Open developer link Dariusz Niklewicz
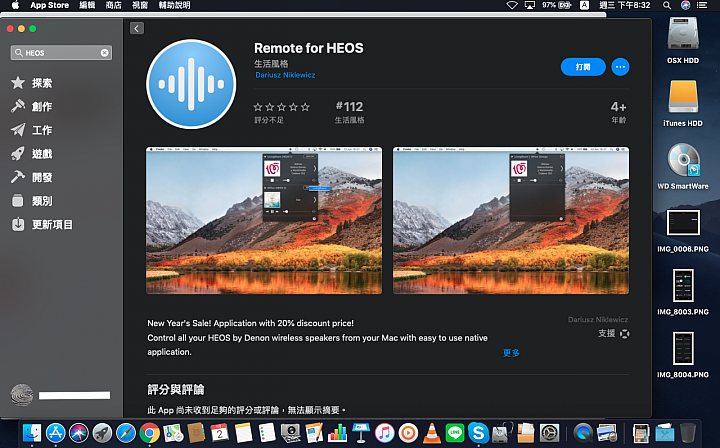Screen dimensions: 720x448 285,75
